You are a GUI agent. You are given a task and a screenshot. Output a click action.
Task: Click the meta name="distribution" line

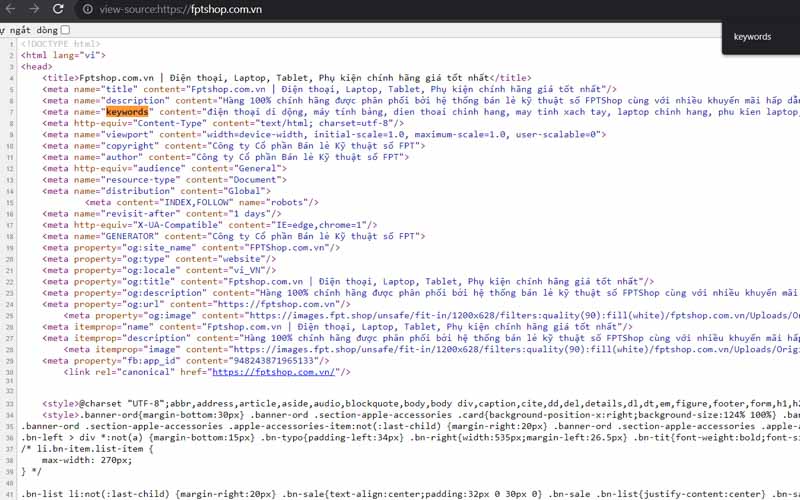click(x=157, y=191)
